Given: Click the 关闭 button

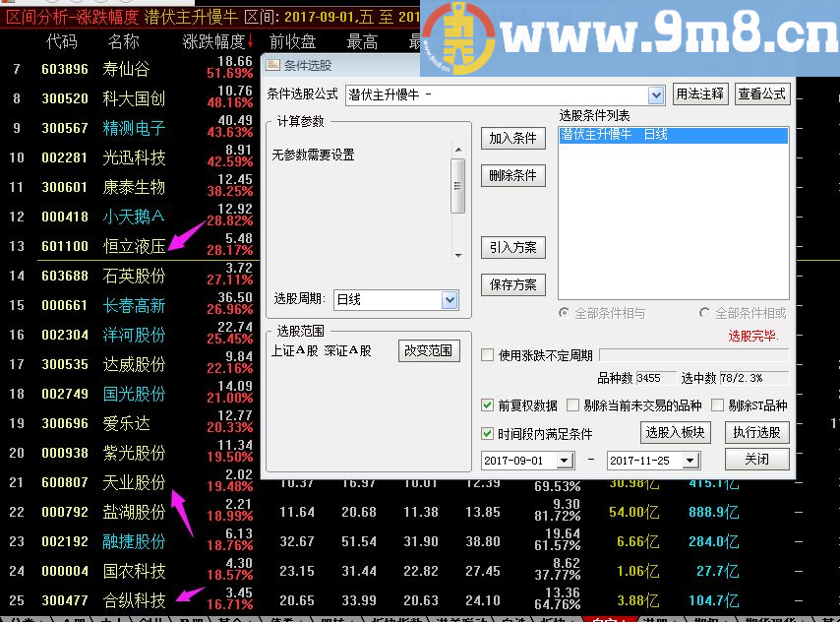Looking at the screenshot, I should point(757,459).
